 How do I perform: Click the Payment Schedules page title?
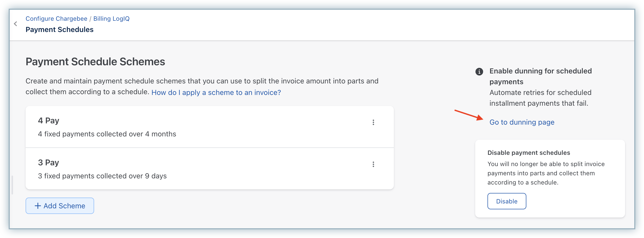click(59, 30)
